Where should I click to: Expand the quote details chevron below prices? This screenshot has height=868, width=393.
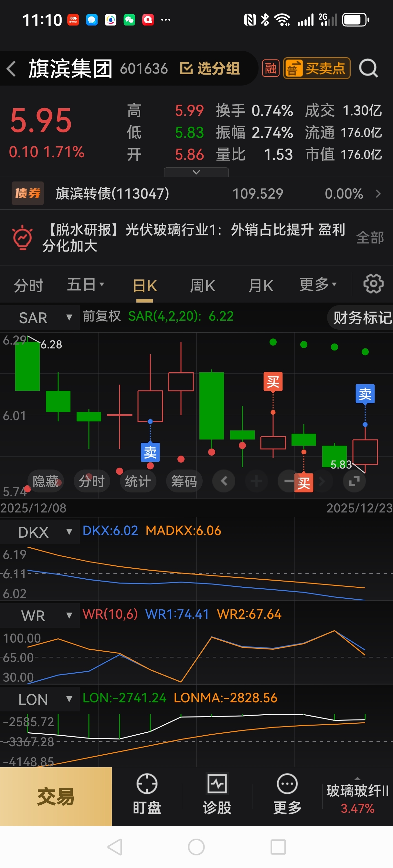(x=196, y=172)
